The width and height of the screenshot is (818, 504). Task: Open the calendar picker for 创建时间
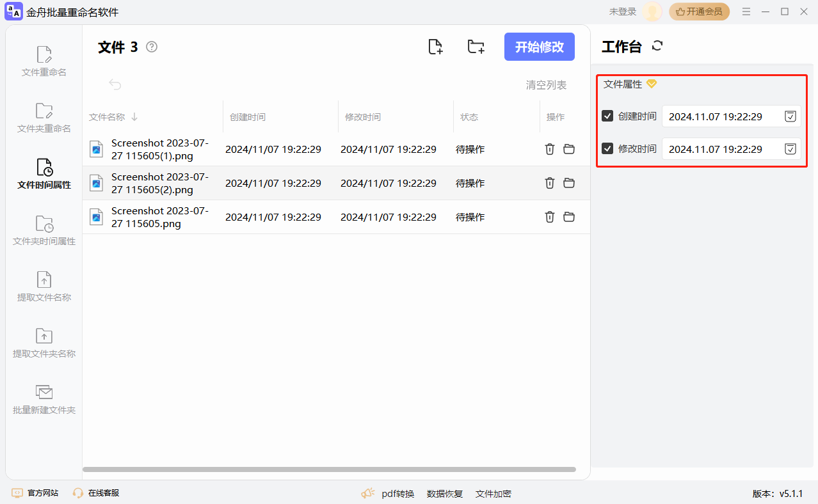click(x=790, y=116)
